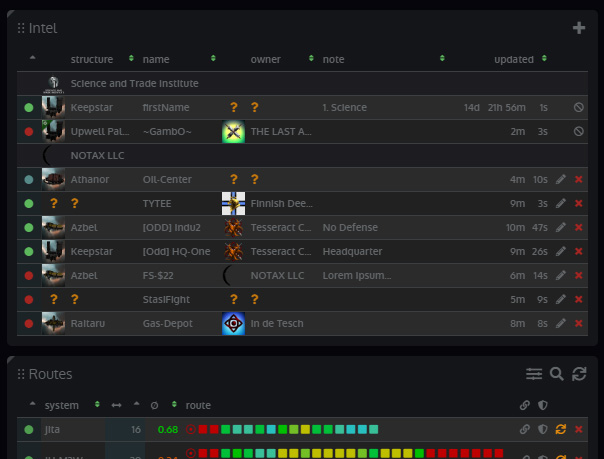Reload the Jita route with orange refresh icon

[561, 430]
